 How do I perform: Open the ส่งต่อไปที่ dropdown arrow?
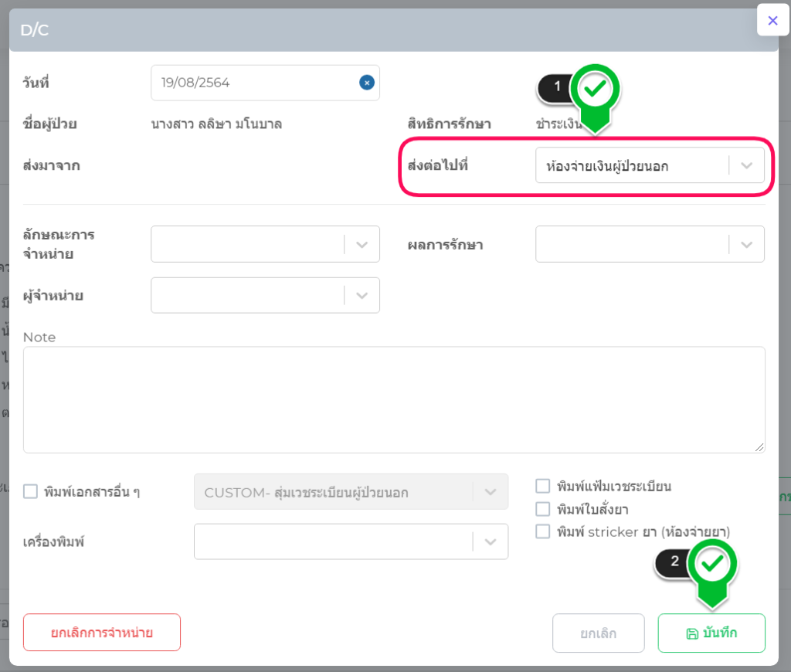(746, 165)
